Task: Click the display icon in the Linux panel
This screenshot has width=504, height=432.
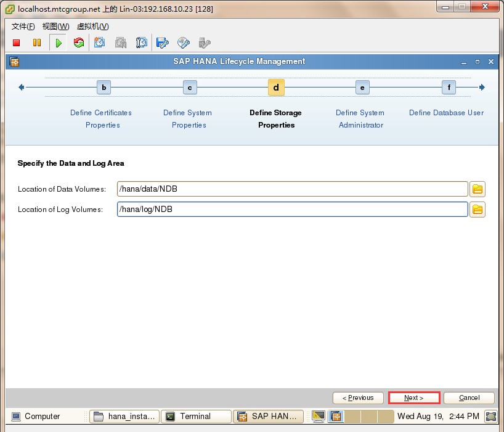Action: 318,416
